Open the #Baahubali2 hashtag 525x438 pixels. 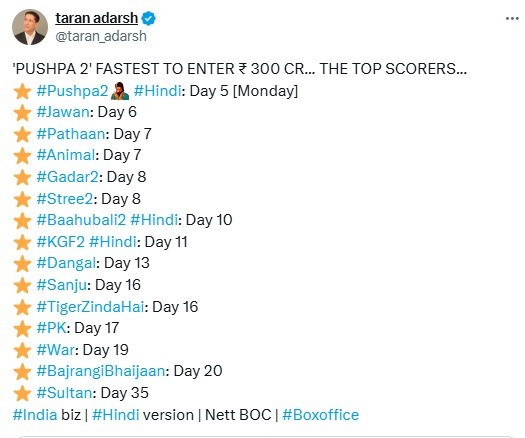coord(81,220)
